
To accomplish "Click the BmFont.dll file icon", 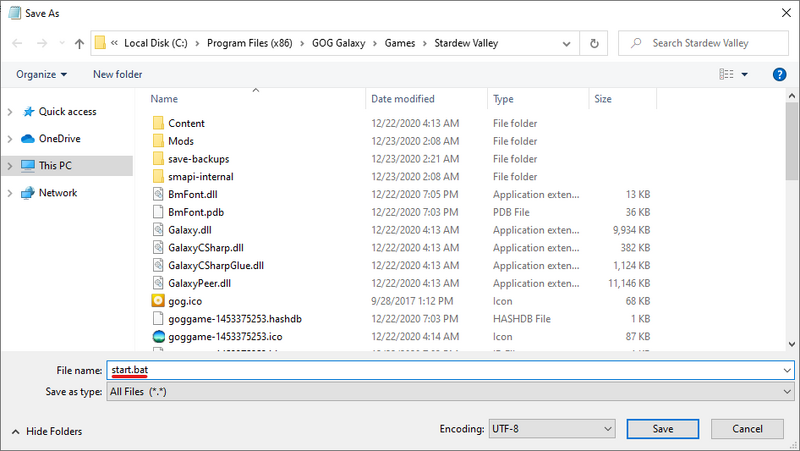I will pos(158,194).
